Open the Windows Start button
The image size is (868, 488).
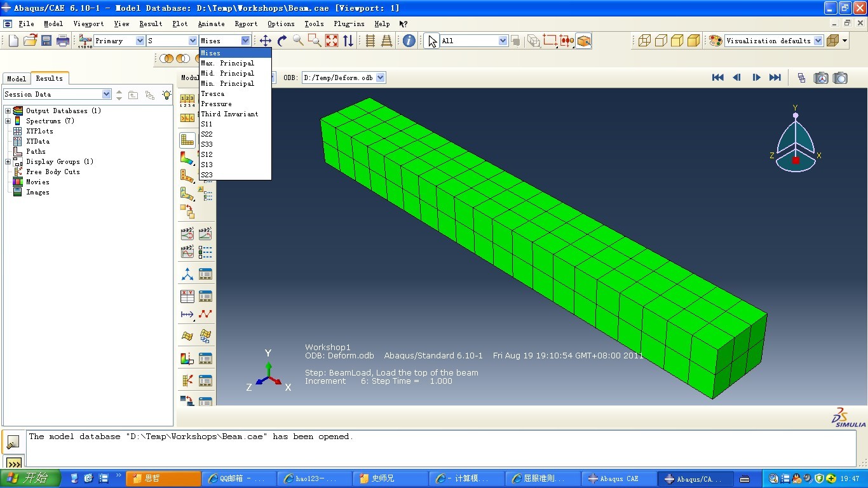pos(31,478)
